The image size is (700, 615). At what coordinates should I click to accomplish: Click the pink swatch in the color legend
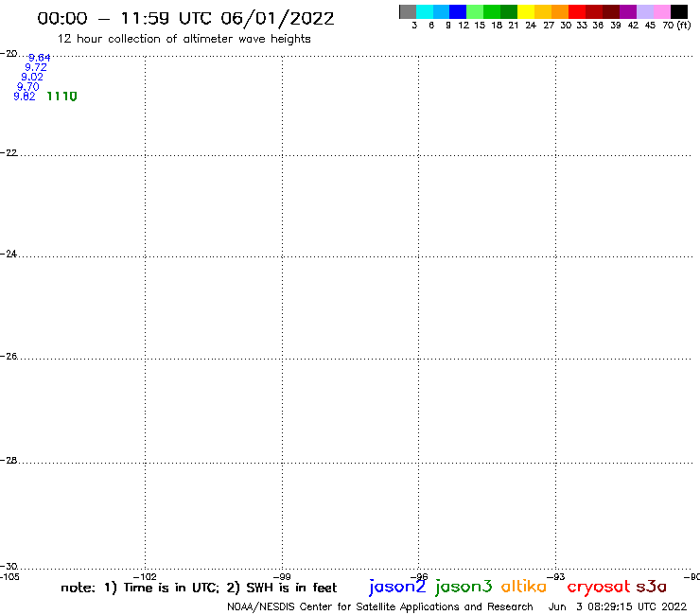[x=662, y=11]
